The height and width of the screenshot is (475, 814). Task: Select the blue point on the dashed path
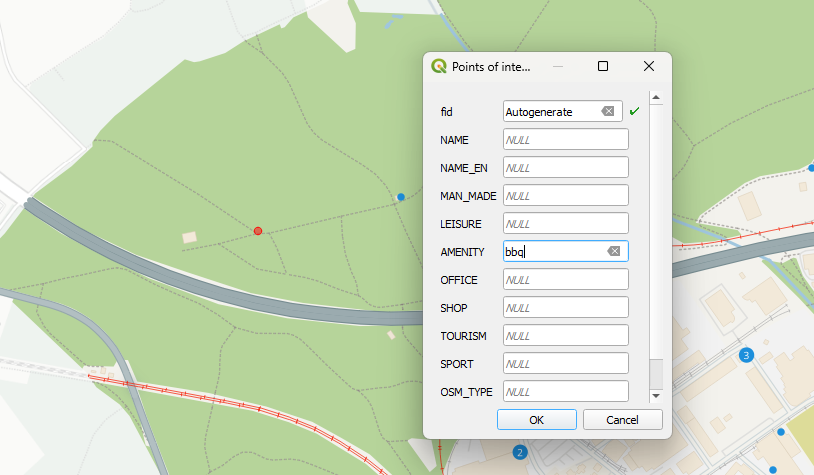pyautogui.click(x=401, y=198)
